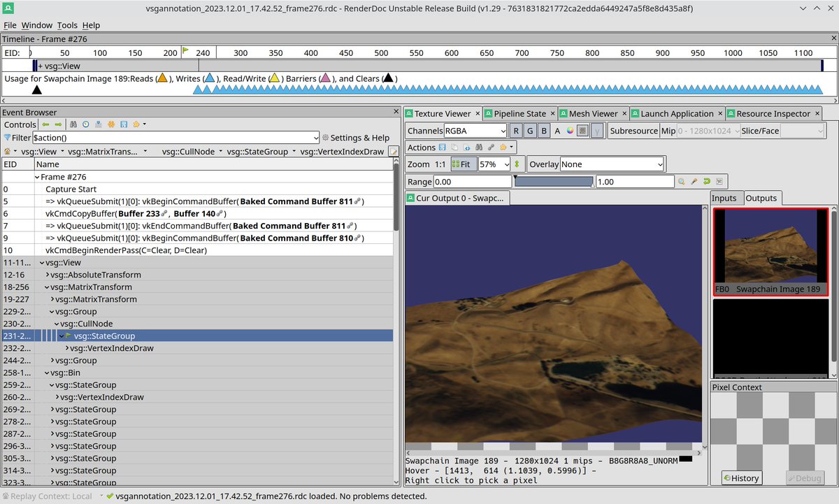This screenshot has height=504, width=839.
Task: Click the History button in Pixel Context
Action: (742, 478)
